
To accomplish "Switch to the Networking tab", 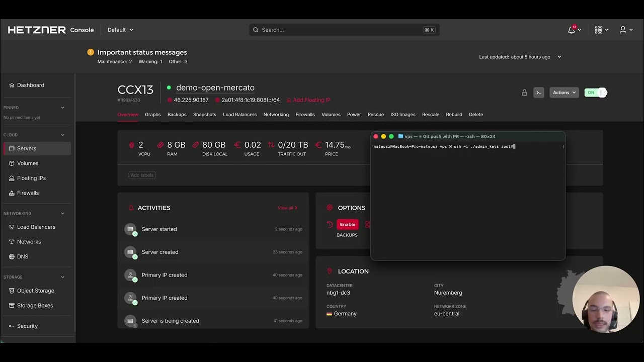I will pos(276,115).
